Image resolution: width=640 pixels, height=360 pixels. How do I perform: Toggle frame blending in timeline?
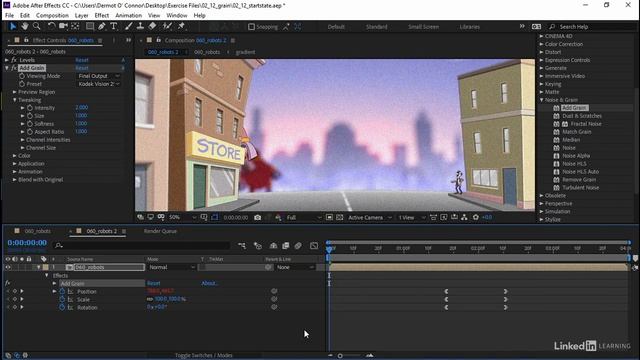(286, 246)
